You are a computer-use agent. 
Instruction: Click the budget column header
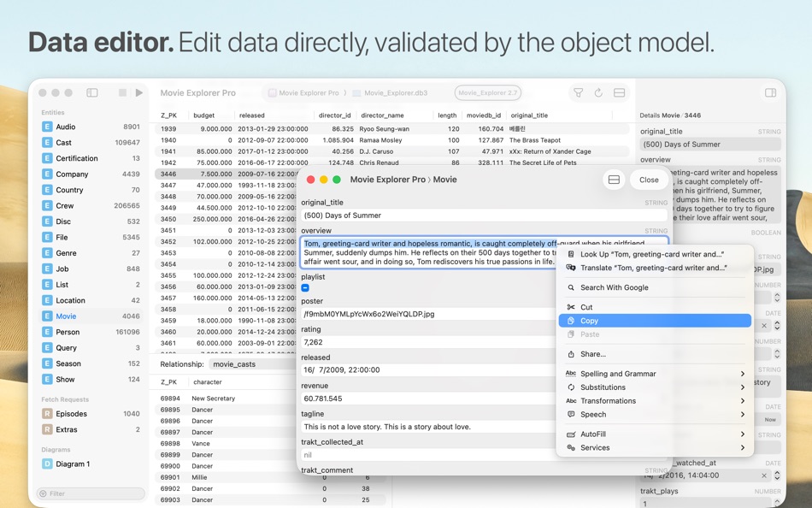point(204,115)
